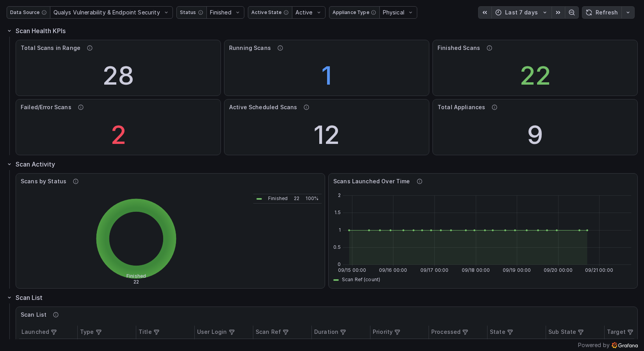The height and width of the screenshot is (351, 644).
Task: Click the Data Source info icon
Action: [x=44, y=12]
